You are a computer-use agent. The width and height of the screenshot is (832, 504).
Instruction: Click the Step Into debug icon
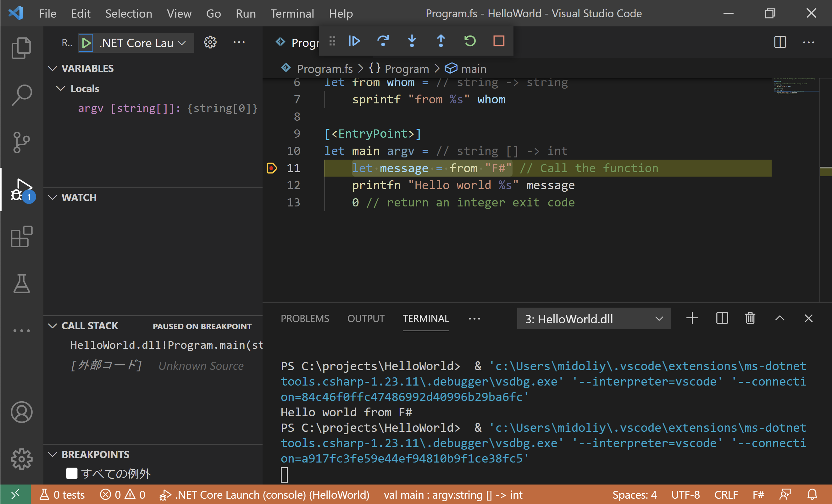pyautogui.click(x=412, y=41)
